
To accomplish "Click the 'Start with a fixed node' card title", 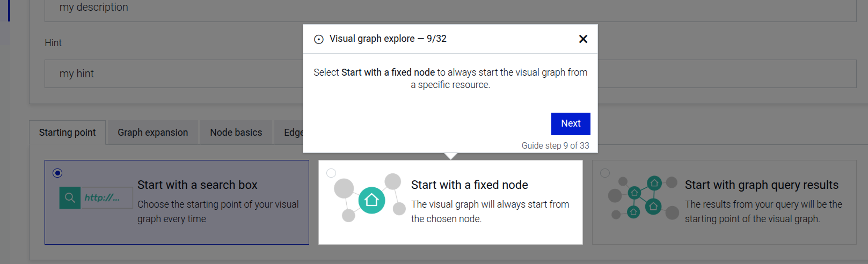I will coord(469,185).
